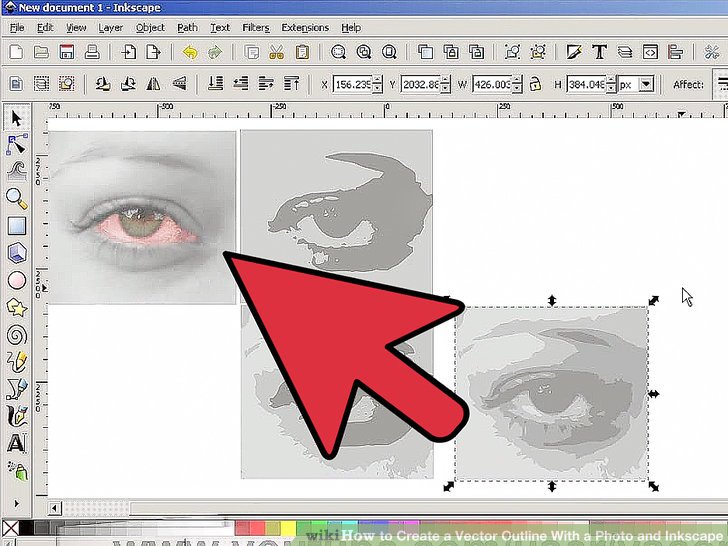This screenshot has width=728, height=546.
Task: Pick the Tweak tool
Action: pos(17,171)
